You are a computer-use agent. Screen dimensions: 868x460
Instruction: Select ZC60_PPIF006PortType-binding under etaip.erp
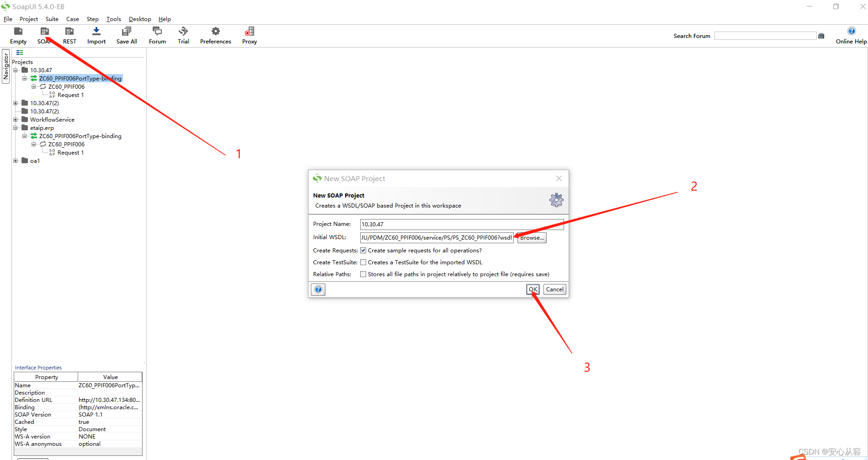[80, 136]
